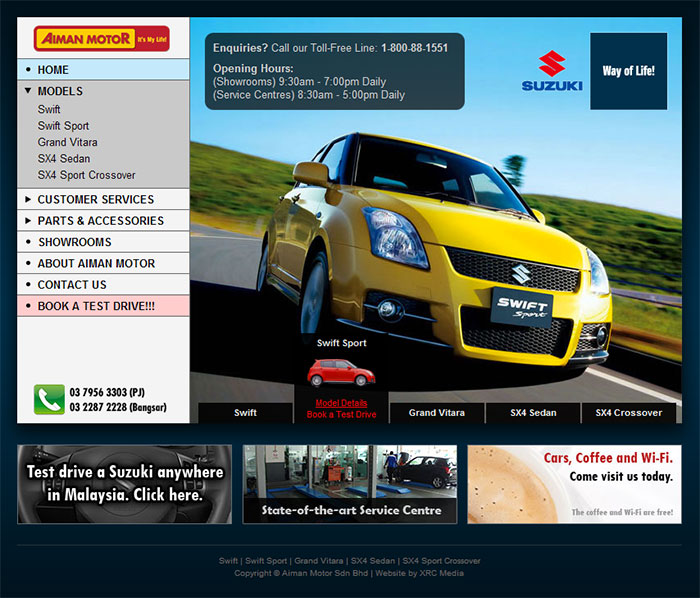The width and height of the screenshot is (700, 598).
Task: Collapse the MODELS menu section
Action: pos(103,91)
